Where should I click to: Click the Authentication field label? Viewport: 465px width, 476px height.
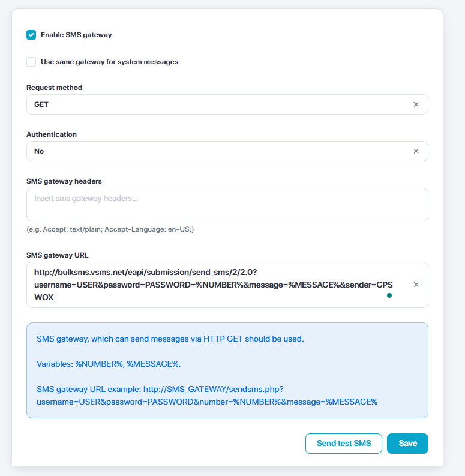[52, 134]
